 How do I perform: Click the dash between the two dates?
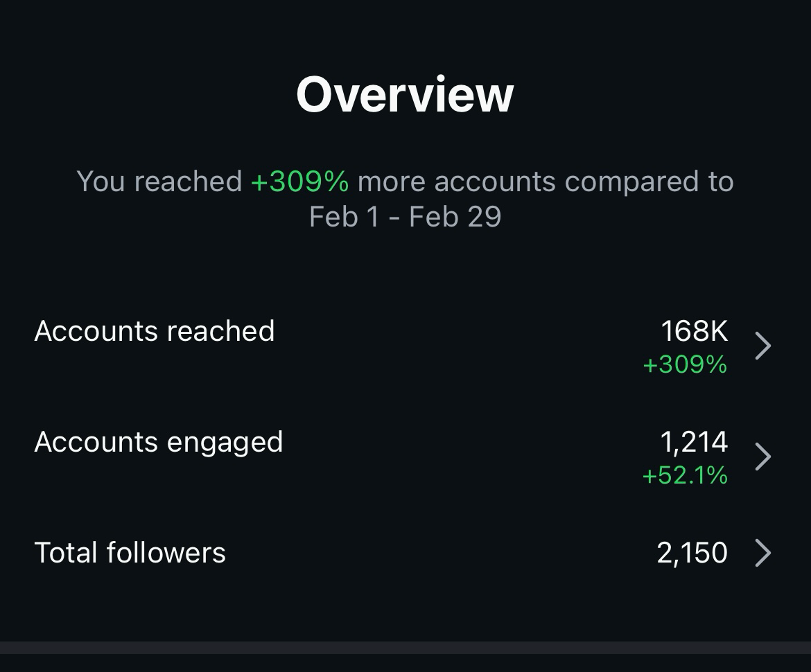394,218
